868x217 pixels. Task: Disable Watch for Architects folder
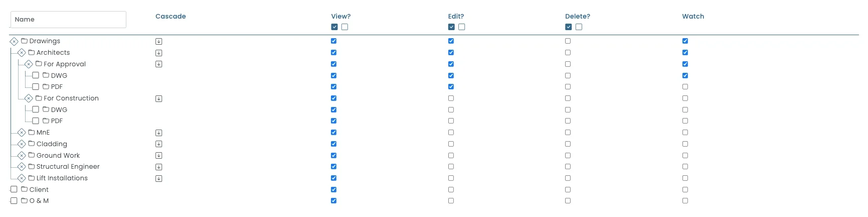click(685, 53)
